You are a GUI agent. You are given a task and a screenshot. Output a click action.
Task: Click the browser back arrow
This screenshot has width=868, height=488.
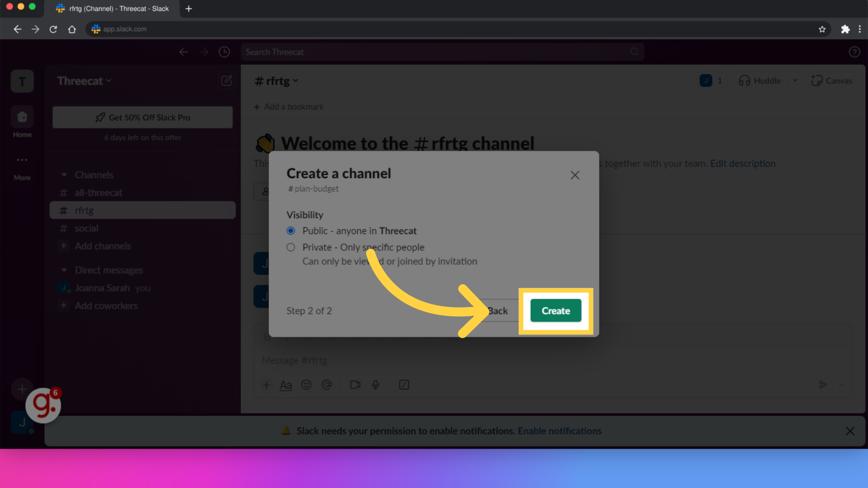click(17, 29)
